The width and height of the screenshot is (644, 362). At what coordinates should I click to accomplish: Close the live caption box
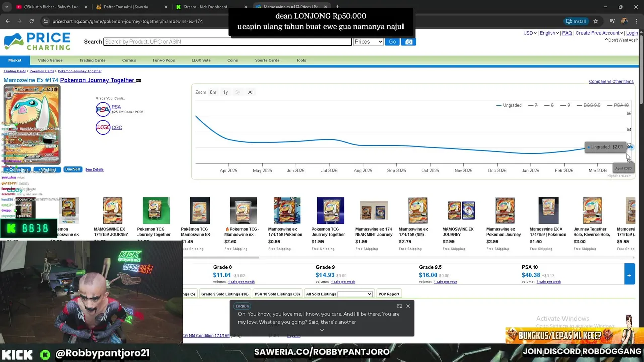408,306
